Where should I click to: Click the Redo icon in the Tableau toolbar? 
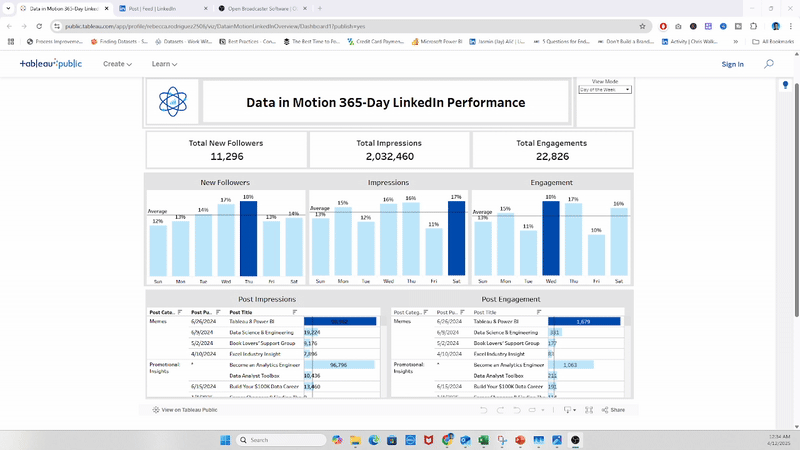pyautogui.click(x=500, y=410)
